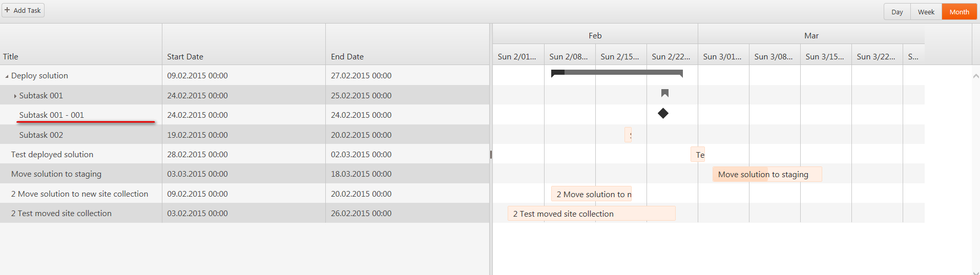The image size is (980, 275).
Task: Select the diamond milestone for Subtask 001 - 001
Action: (x=663, y=113)
